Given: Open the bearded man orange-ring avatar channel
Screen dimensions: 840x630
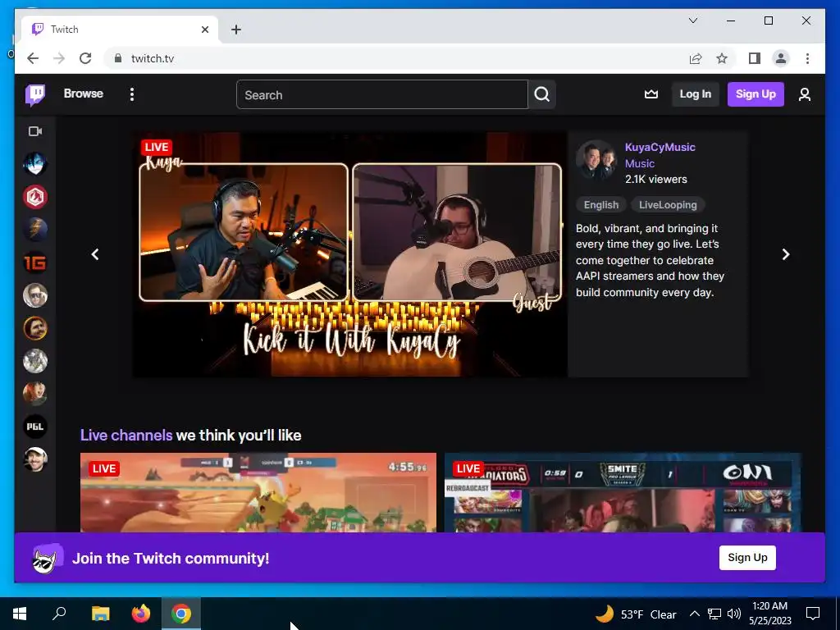Looking at the screenshot, I should pos(35,328).
